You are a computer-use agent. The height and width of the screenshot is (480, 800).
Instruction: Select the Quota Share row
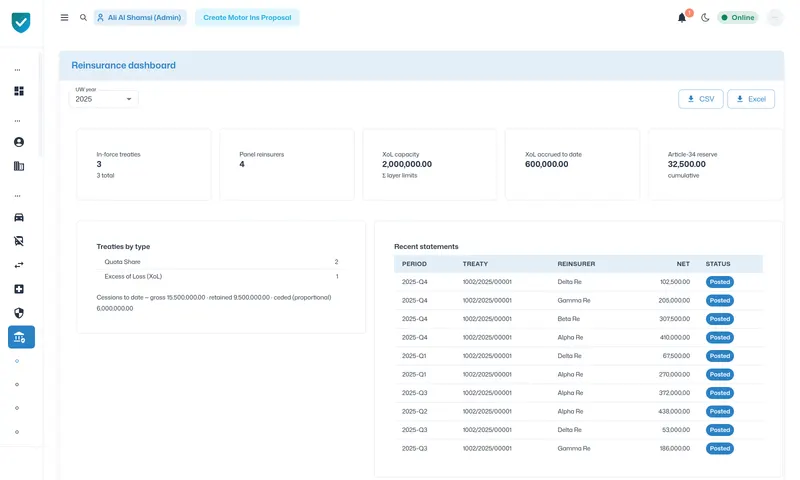221,262
